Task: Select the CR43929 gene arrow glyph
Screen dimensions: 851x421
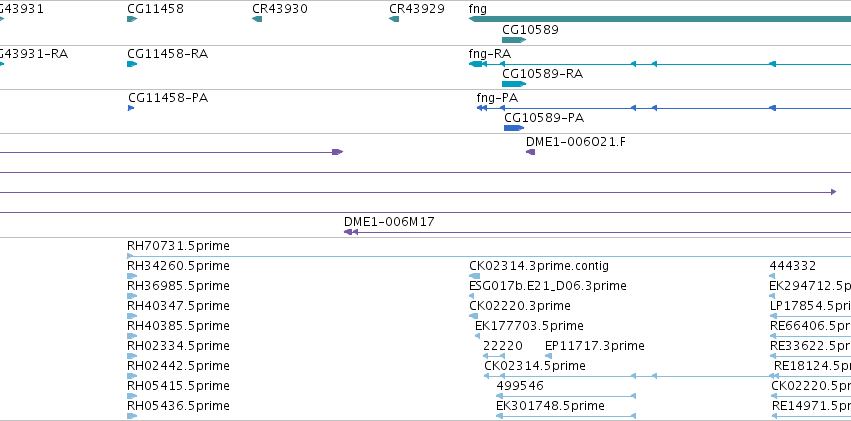Action: click(394, 19)
